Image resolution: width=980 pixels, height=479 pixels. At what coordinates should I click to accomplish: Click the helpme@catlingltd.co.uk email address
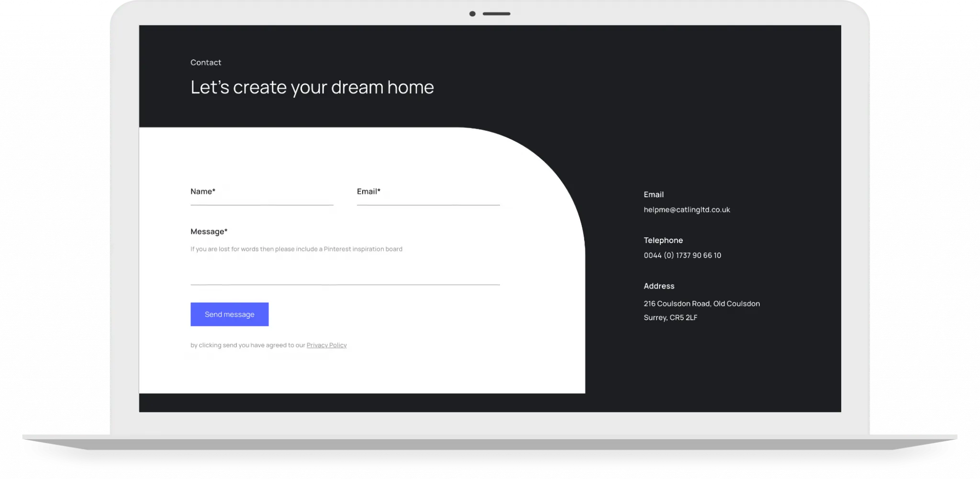pyautogui.click(x=687, y=210)
